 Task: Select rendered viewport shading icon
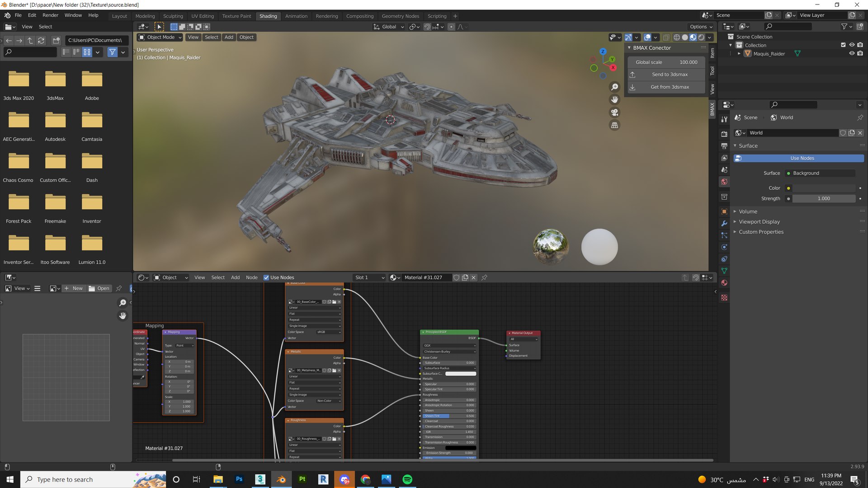pos(701,38)
